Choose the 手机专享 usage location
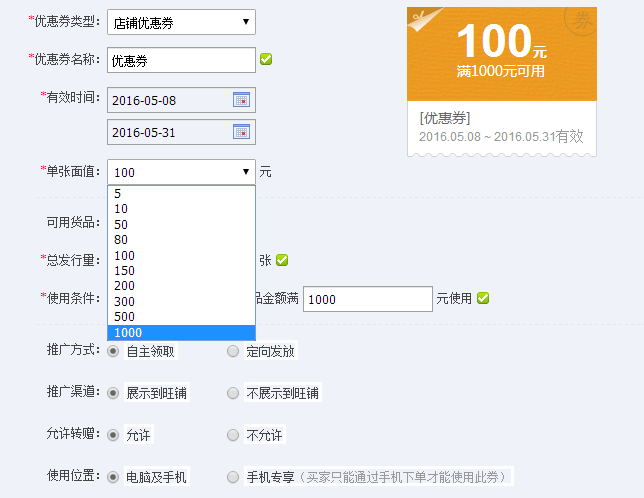Viewport: 644px width, 498px height. point(233,477)
